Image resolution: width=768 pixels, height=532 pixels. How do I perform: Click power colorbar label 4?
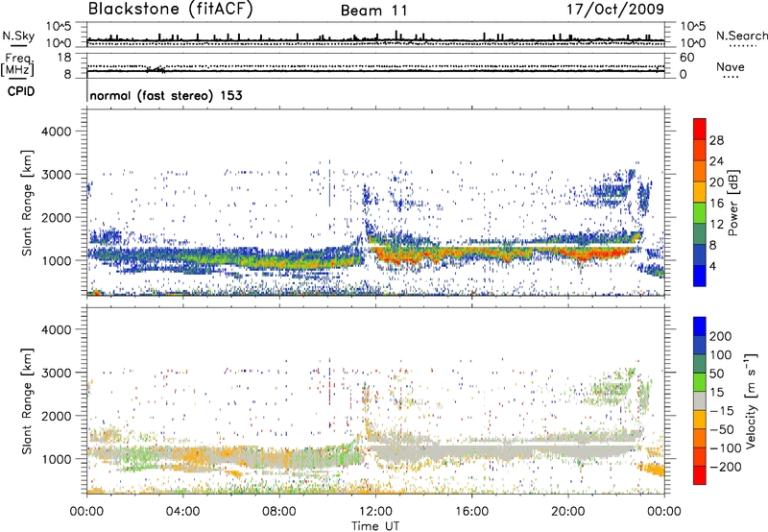[x=712, y=266]
